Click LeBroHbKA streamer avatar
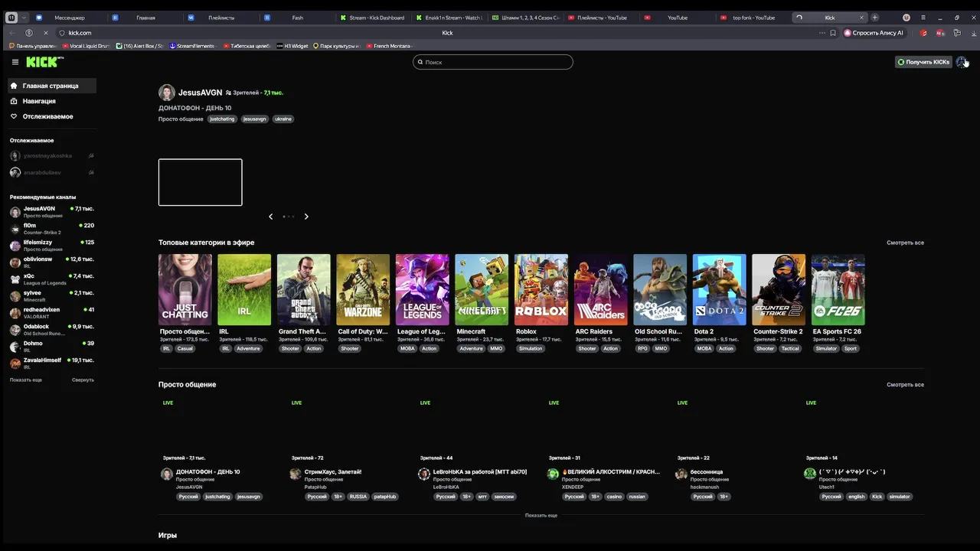This screenshot has width=980, height=551. point(424,474)
